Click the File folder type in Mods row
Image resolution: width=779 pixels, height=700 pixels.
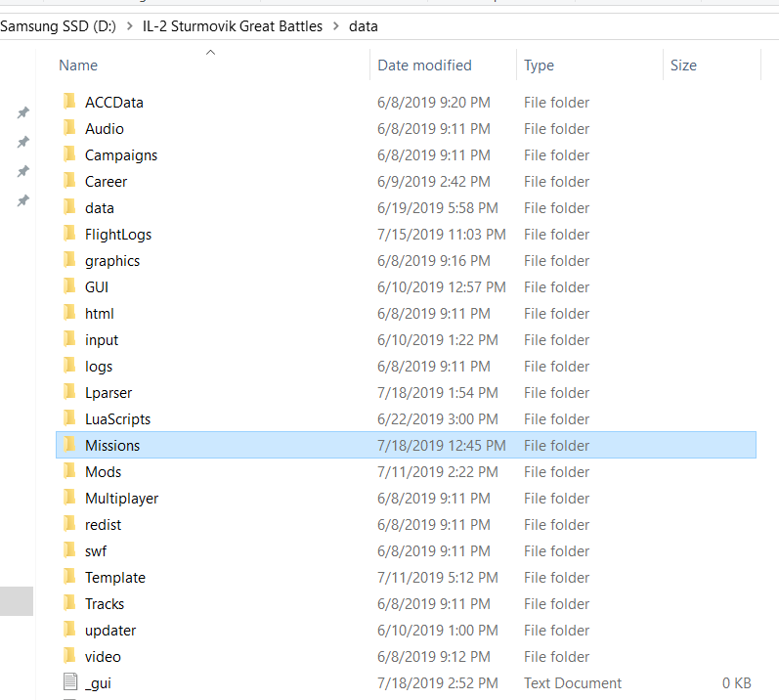[x=556, y=471]
